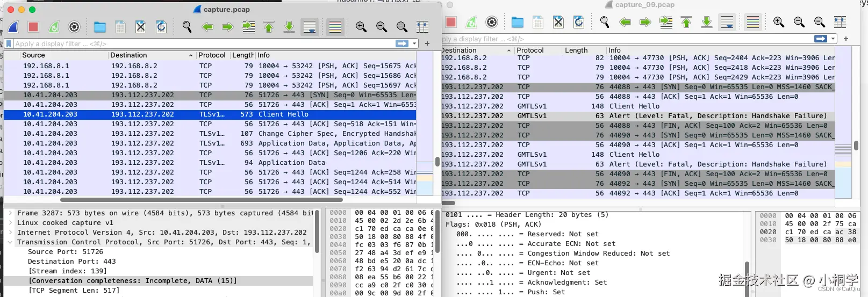This screenshot has height=297, width=868.
Task: Restart capture in capture_09.pcap window
Action: pos(471,22)
